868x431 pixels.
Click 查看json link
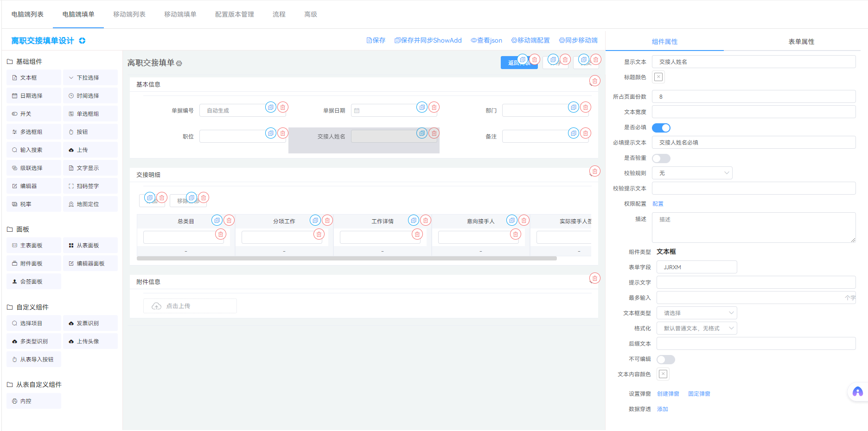tap(486, 40)
